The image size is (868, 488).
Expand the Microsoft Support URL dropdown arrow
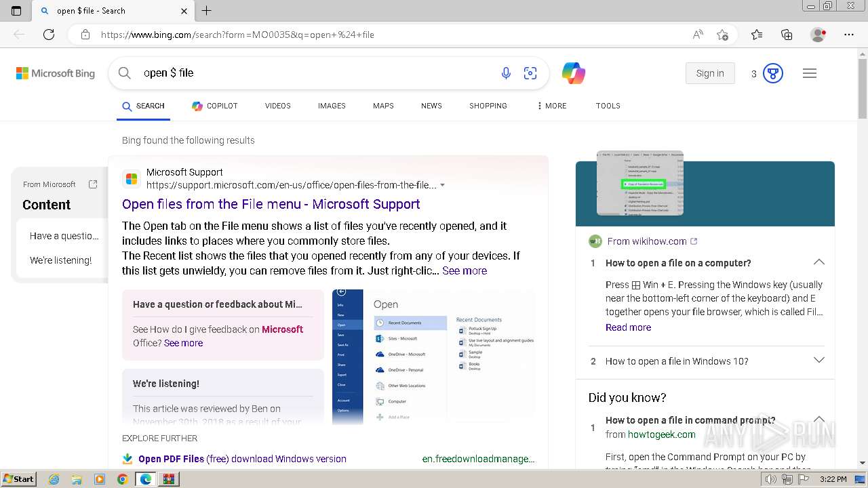[x=442, y=185]
